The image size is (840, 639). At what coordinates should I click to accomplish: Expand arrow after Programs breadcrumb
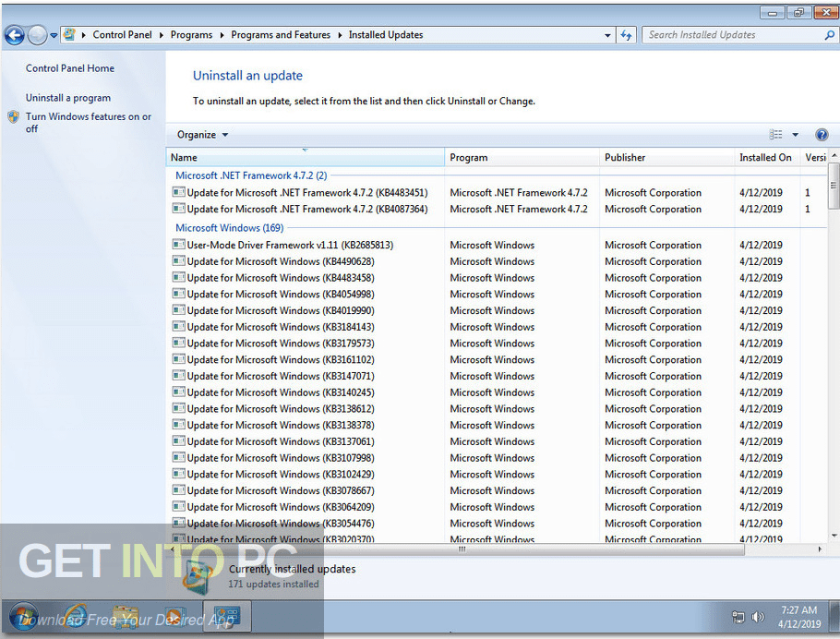click(x=222, y=35)
